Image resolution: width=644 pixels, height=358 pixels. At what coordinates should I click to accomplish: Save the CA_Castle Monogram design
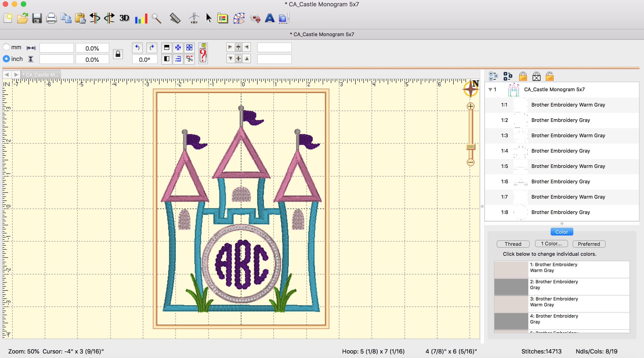coord(37,18)
